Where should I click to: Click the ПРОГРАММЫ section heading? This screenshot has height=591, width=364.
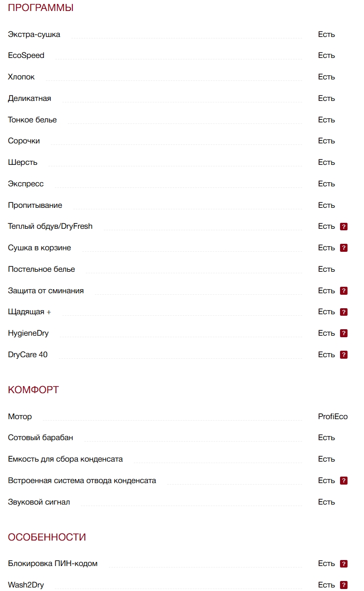[x=41, y=8]
